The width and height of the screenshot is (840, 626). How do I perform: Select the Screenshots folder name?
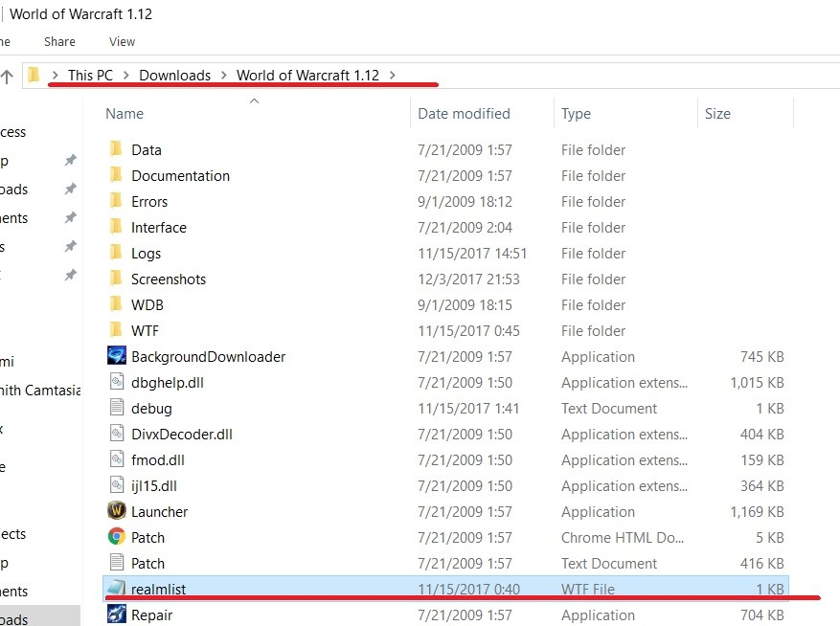(x=169, y=279)
